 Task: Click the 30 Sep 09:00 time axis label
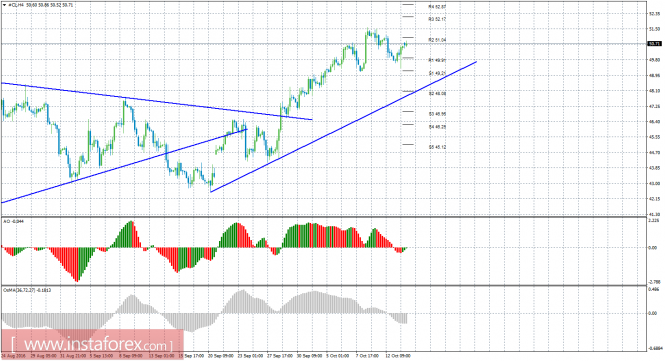tap(310, 355)
